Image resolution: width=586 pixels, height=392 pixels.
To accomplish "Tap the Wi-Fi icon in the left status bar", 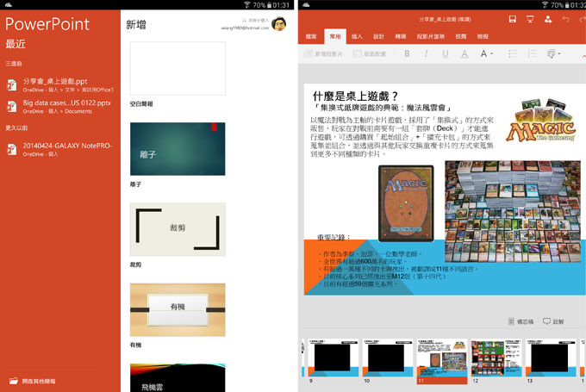I will [x=247, y=5].
